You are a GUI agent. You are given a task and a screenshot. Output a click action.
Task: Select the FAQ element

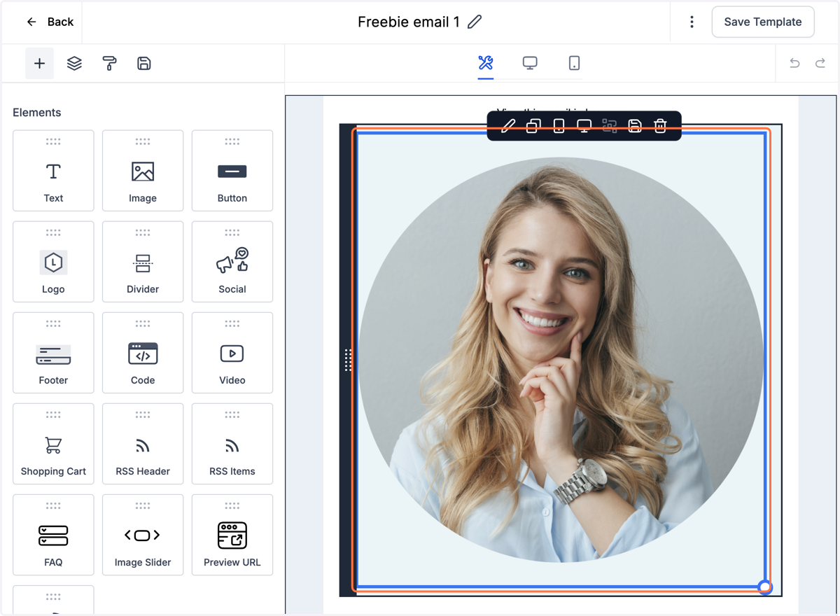pos(53,535)
